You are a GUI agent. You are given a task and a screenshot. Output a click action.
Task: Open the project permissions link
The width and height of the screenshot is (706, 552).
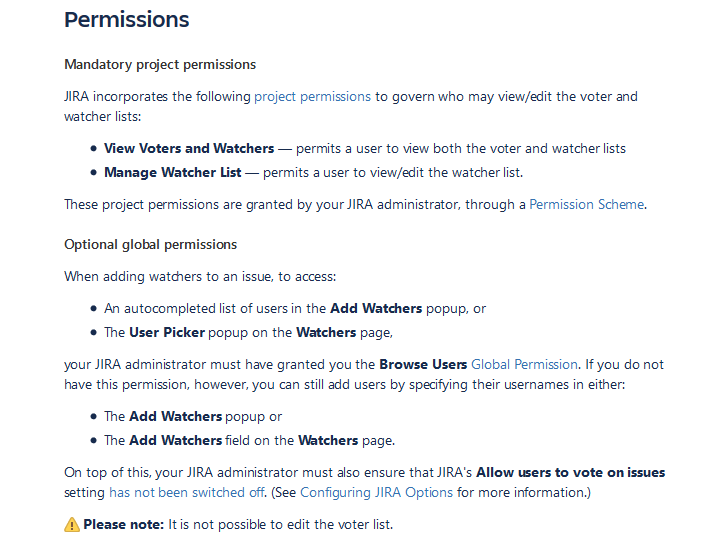tap(312, 96)
